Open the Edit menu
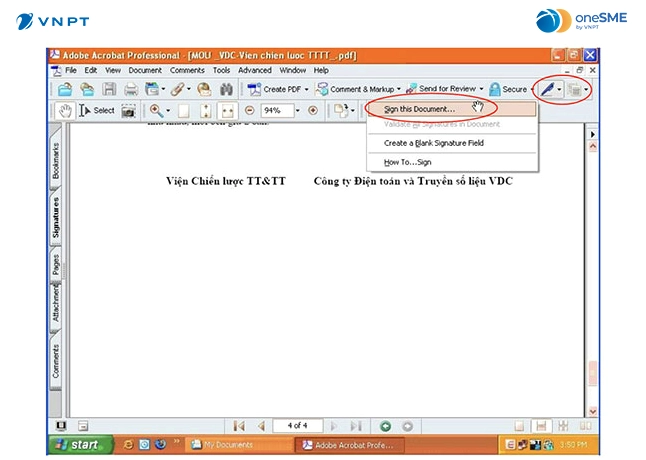The image size is (646, 460). coord(91,70)
